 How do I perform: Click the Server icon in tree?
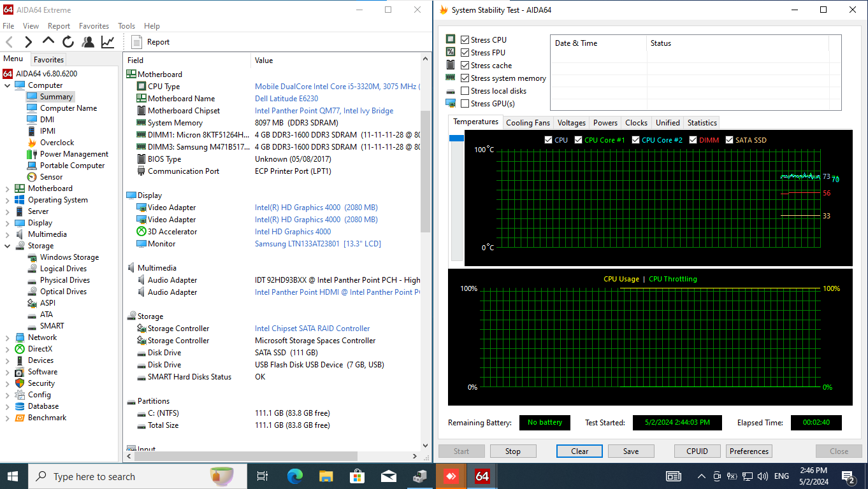pyautogui.click(x=20, y=211)
